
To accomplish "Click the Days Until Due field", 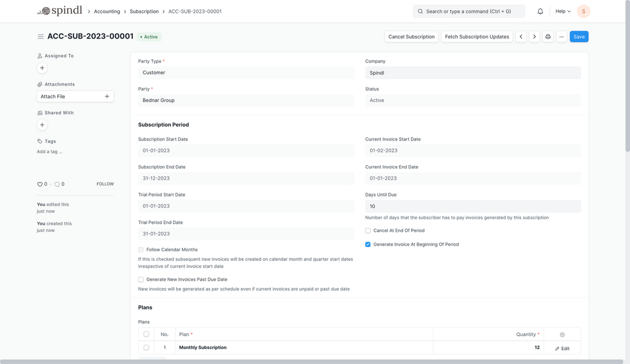I will click(x=472, y=206).
